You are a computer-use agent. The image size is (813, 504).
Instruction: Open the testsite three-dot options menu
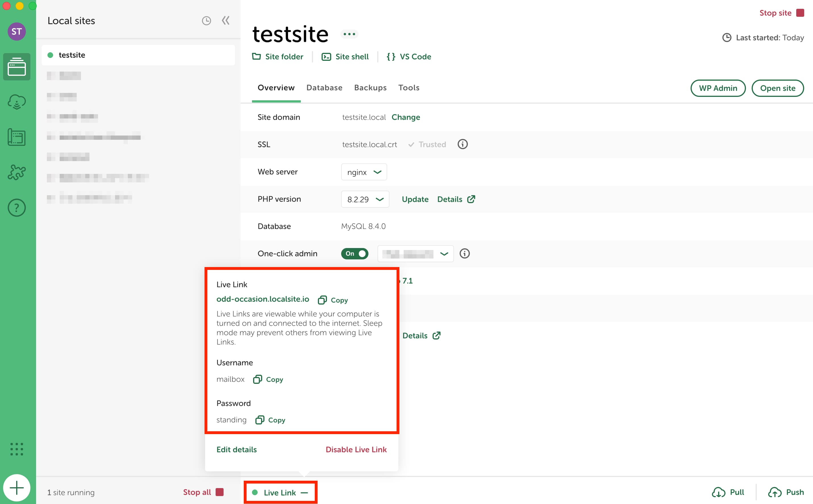click(349, 34)
